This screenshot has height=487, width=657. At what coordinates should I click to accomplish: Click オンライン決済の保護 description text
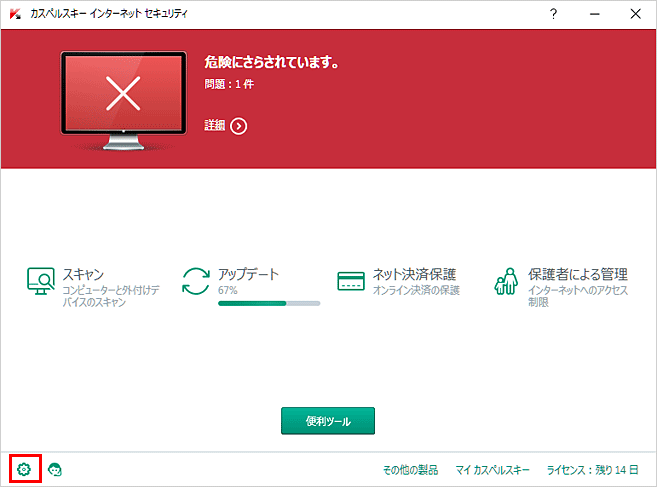pos(416,290)
